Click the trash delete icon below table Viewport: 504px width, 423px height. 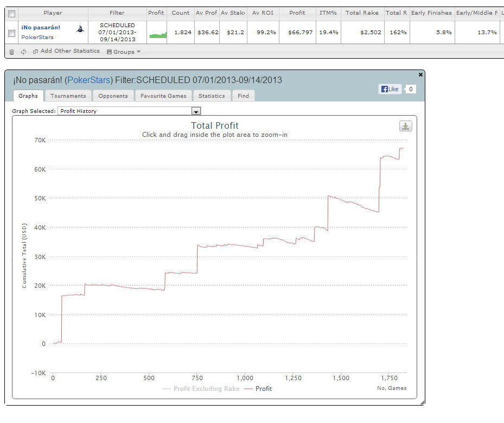coord(12,52)
